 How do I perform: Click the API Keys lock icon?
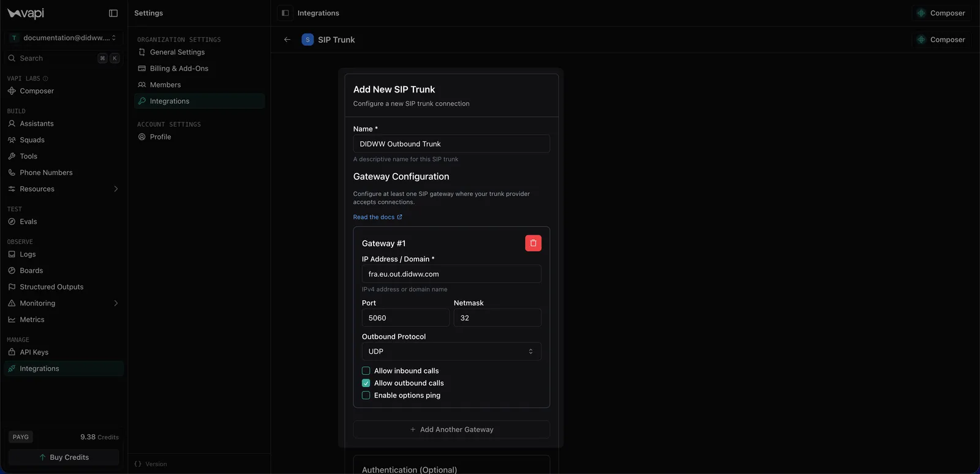(12, 352)
